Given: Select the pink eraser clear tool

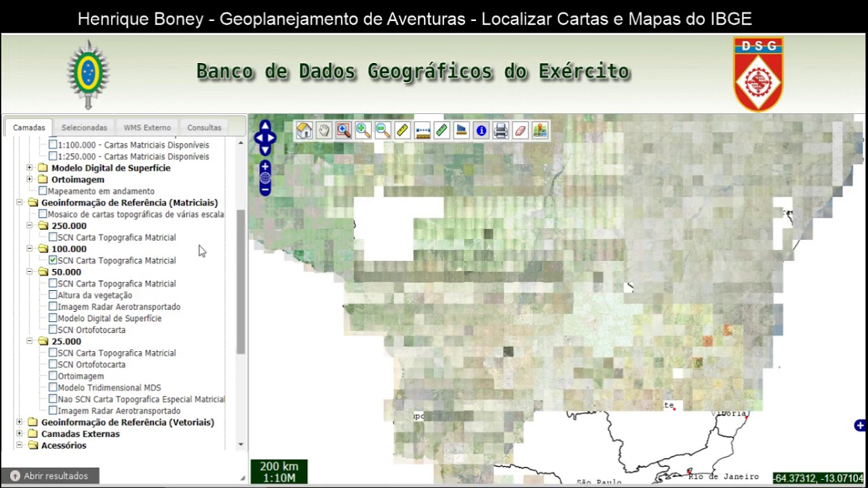Looking at the screenshot, I should point(521,130).
